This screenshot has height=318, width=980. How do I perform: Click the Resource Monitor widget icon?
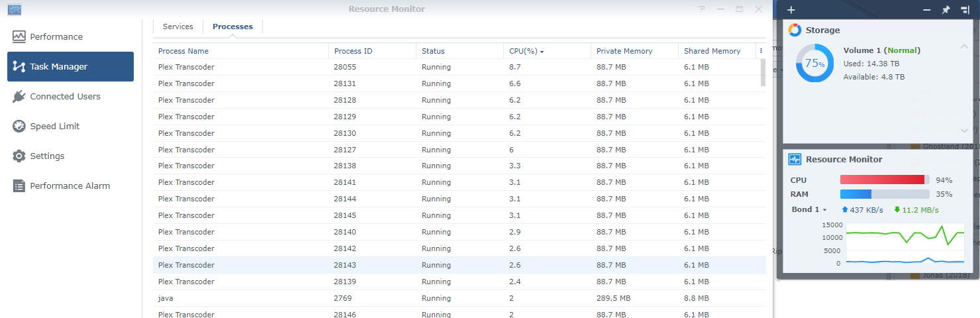coord(795,160)
